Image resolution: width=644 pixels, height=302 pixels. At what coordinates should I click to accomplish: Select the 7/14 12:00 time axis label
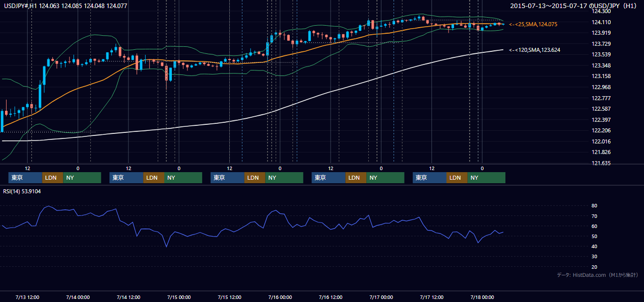[128, 297]
